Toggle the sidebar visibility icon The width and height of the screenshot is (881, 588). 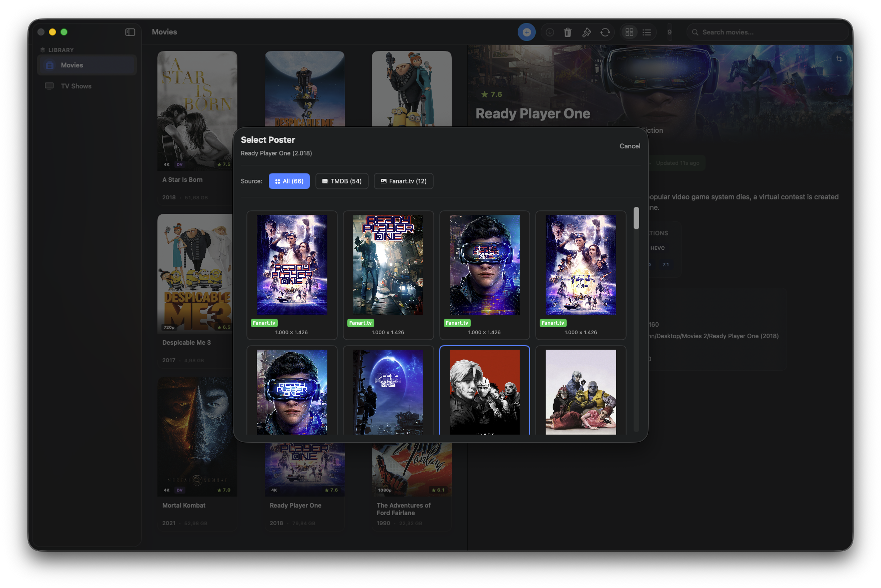[x=130, y=32]
